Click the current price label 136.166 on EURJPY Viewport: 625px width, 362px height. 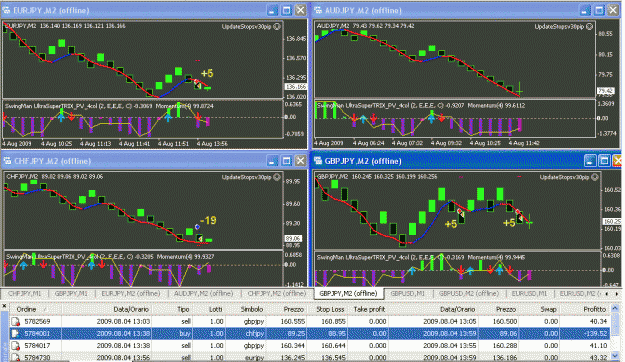pyautogui.click(x=296, y=87)
